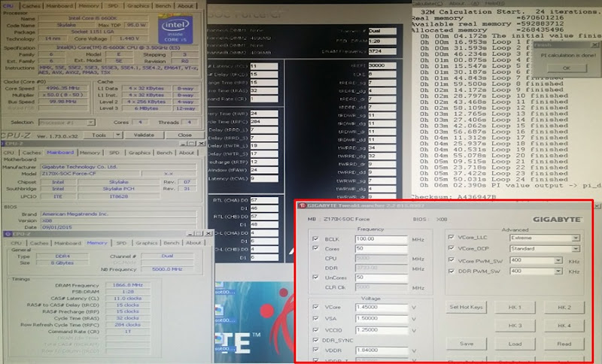602x364 pixels.
Task: Switch to the Caches tab in the CPU-Z processor window
Action: [31, 6]
